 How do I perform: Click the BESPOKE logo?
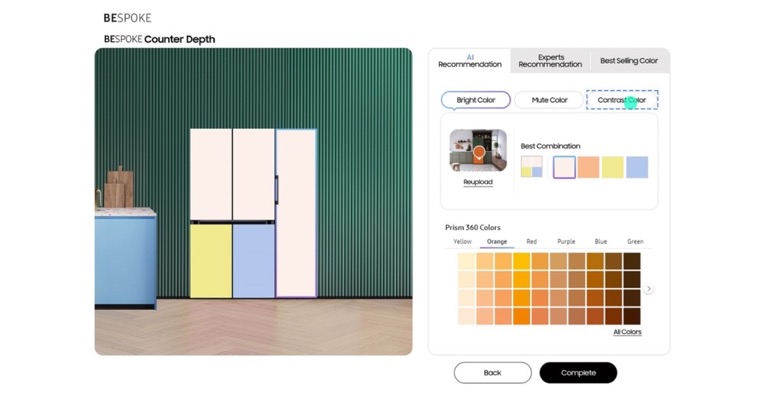coord(127,18)
